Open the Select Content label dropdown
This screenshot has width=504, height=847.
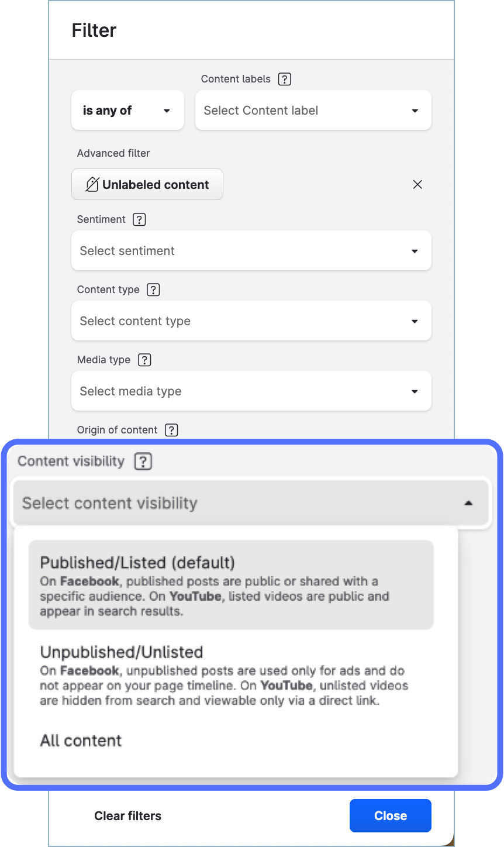pos(313,111)
